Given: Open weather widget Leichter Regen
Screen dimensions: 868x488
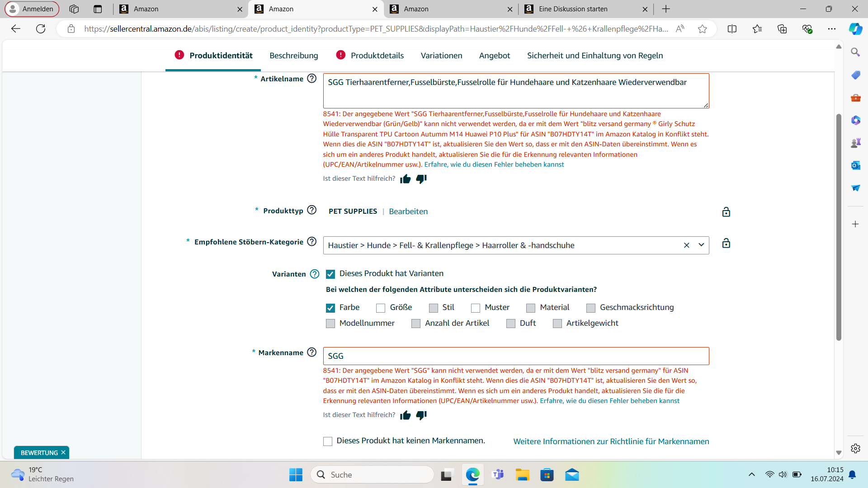Looking at the screenshot, I should (x=42, y=474).
